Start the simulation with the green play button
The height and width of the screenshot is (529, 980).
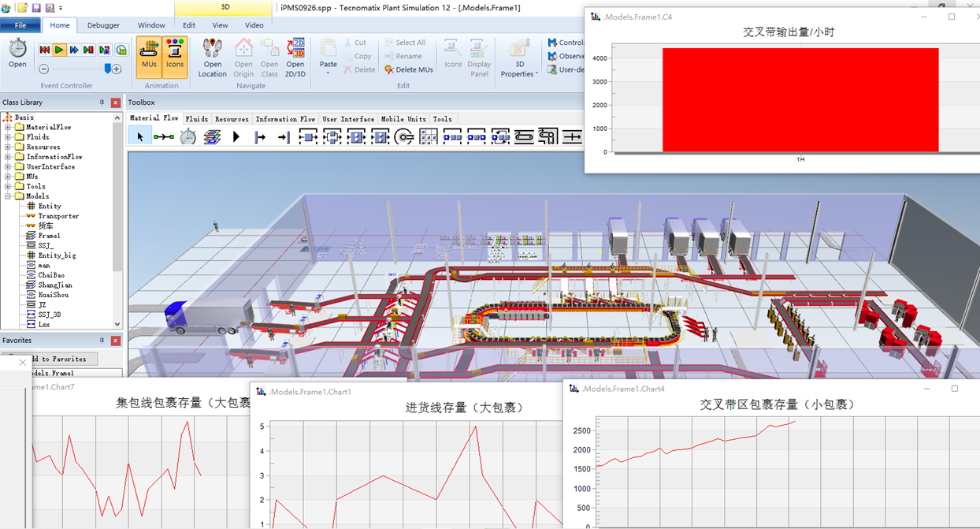(x=59, y=50)
